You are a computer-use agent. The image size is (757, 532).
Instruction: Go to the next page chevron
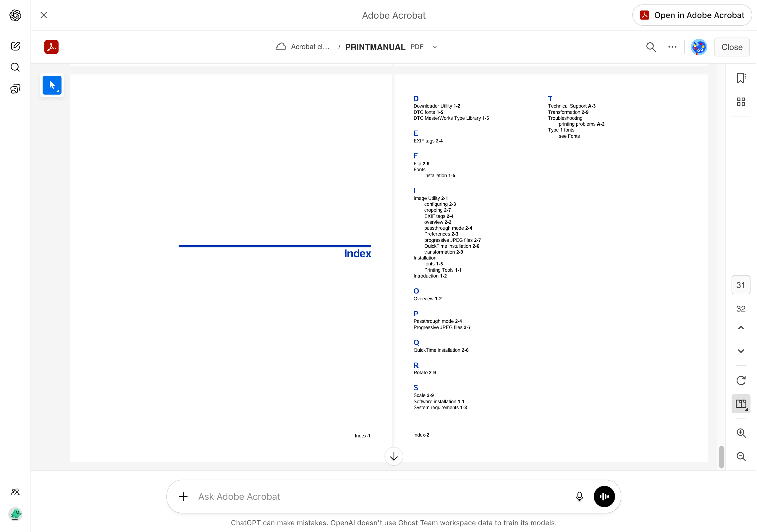740,351
